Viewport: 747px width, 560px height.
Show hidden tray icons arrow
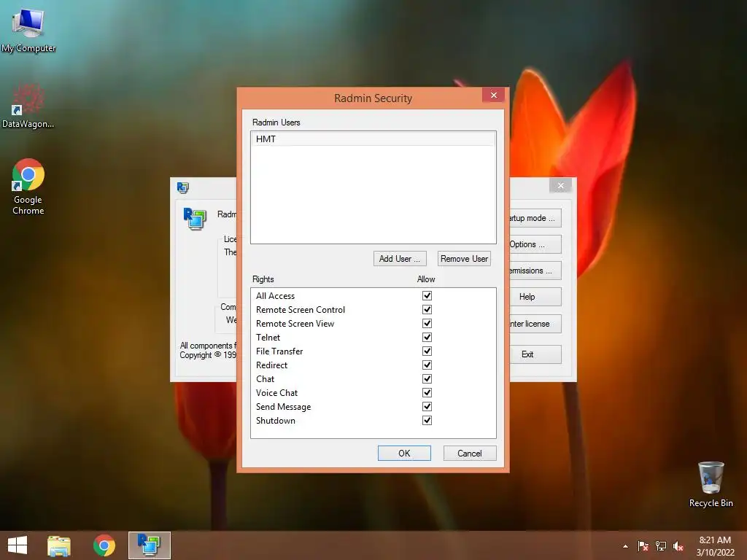[625, 546]
